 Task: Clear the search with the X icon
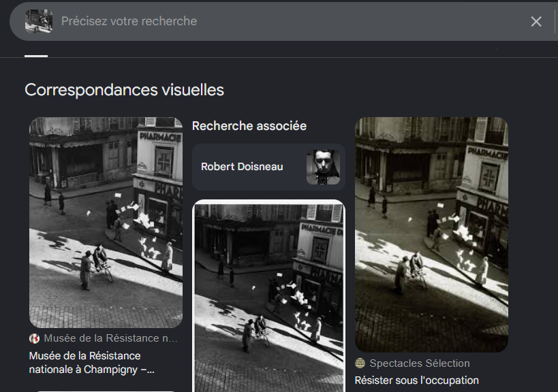pos(536,21)
